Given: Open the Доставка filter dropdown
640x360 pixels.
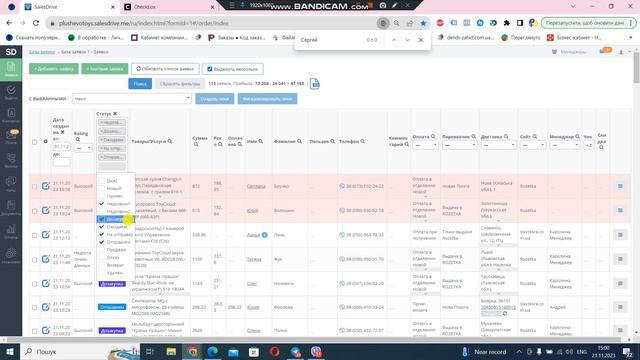Looking at the screenshot, I should click(498, 145).
